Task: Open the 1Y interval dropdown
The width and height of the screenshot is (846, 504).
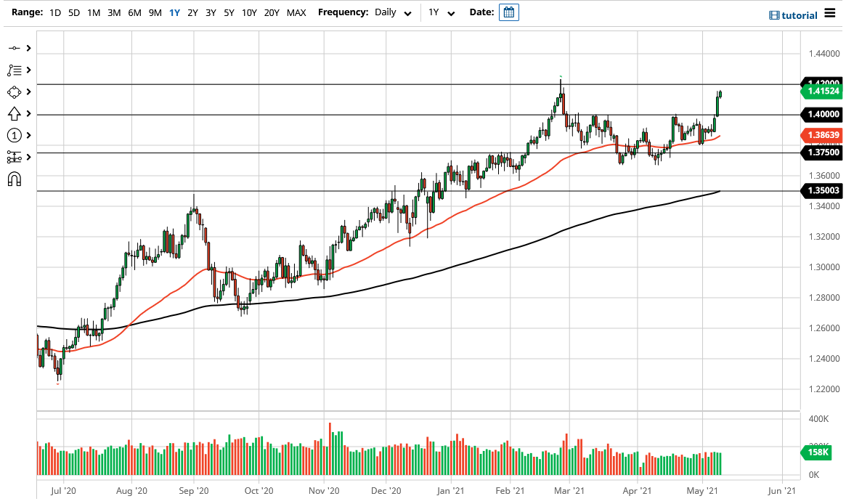Action: click(440, 12)
